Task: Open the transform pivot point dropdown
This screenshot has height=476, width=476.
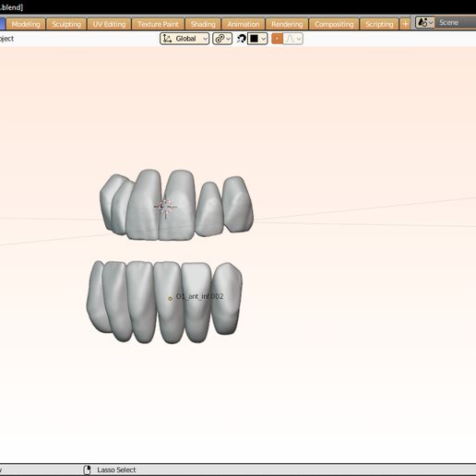Action: pyautogui.click(x=222, y=39)
